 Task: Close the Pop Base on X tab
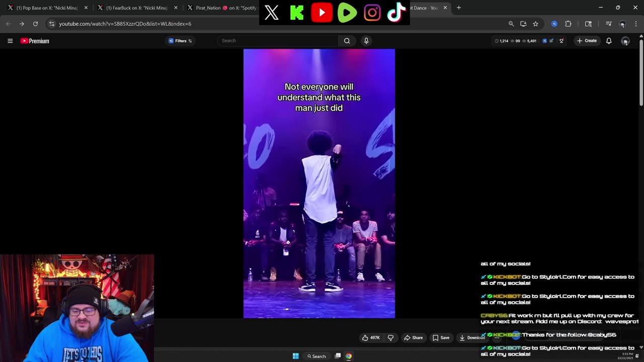click(x=86, y=8)
